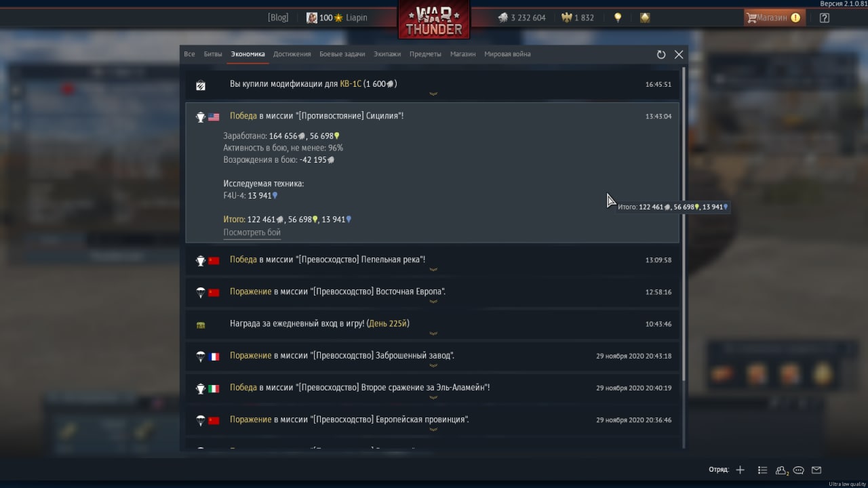Open the chat bubble icon
Image resolution: width=868 pixels, height=488 pixels.
[x=799, y=470]
